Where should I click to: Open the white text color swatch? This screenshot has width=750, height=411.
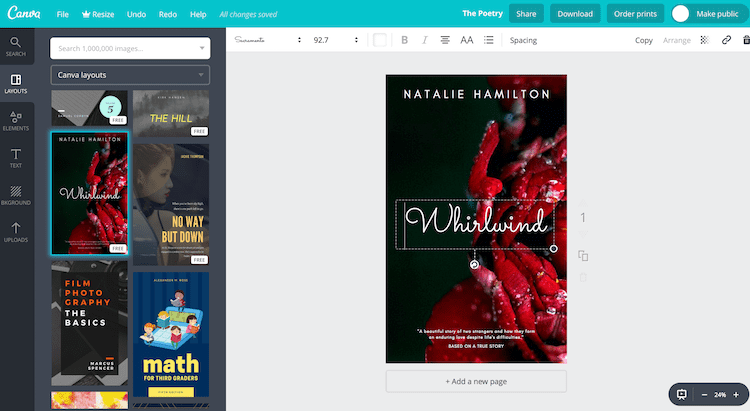click(x=380, y=40)
